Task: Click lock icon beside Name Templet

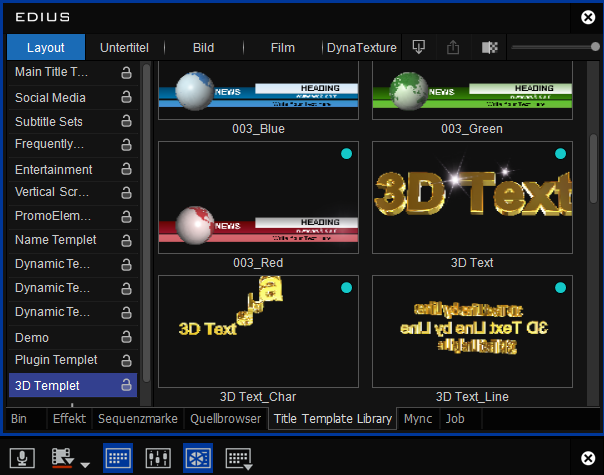Action: (126, 241)
